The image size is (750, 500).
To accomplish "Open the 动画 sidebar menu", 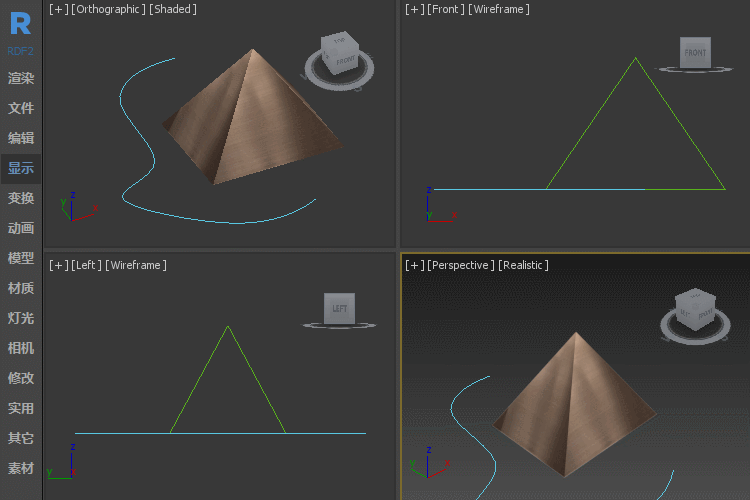I will [21, 228].
